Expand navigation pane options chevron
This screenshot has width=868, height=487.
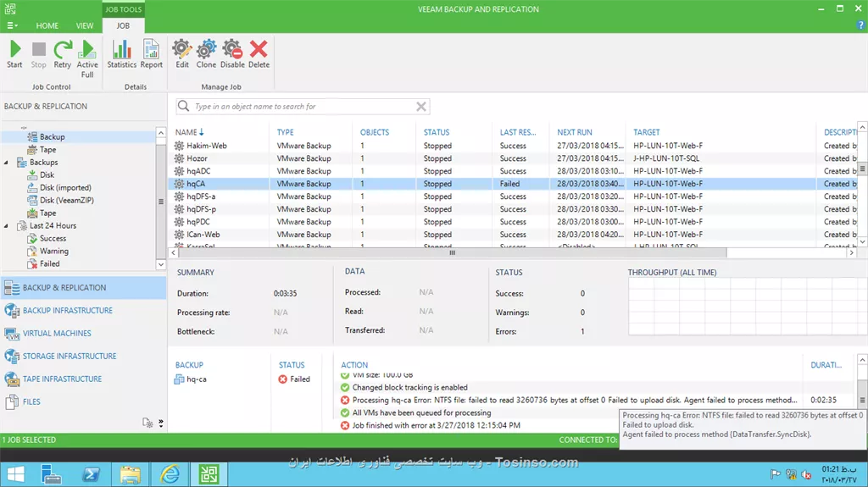pos(160,423)
